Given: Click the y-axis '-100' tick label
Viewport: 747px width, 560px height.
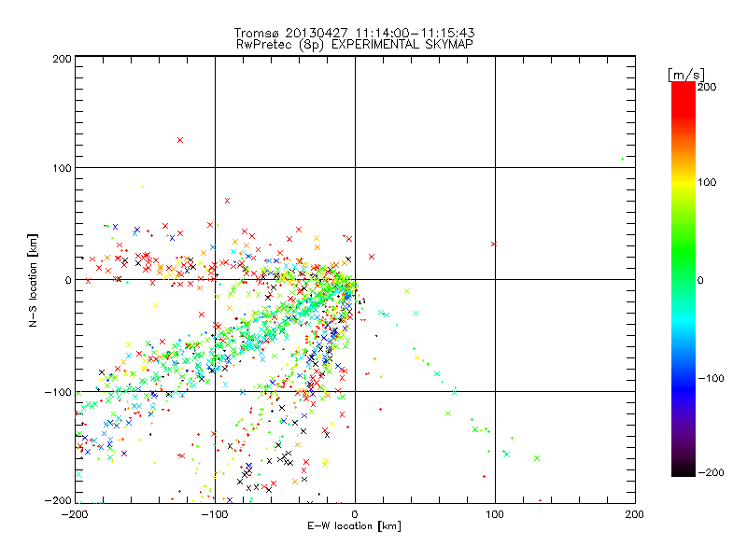Looking at the screenshot, I should [x=58, y=392].
